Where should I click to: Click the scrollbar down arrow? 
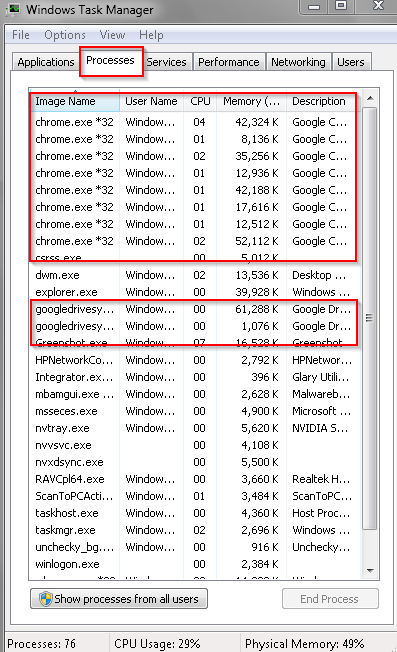point(370,570)
